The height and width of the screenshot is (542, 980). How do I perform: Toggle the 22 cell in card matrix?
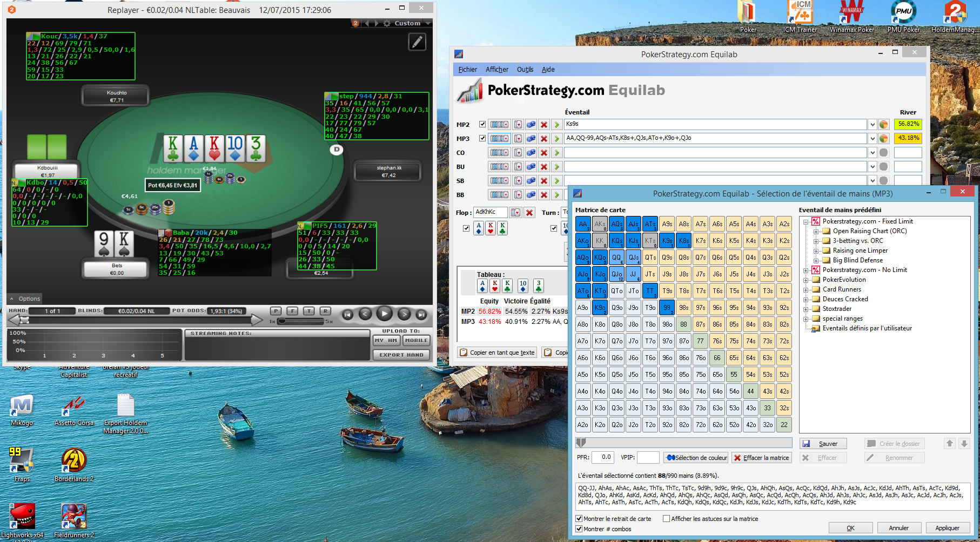click(x=784, y=425)
